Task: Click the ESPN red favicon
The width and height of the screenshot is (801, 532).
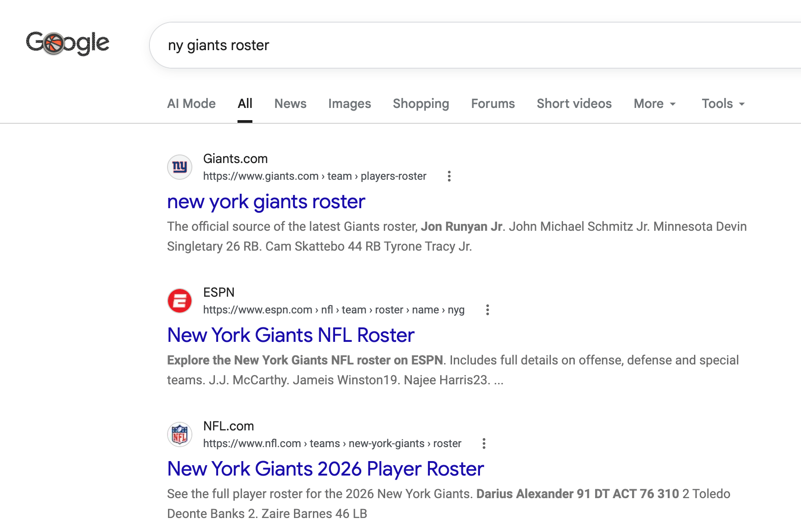Action: pyautogui.click(x=180, y=301)
